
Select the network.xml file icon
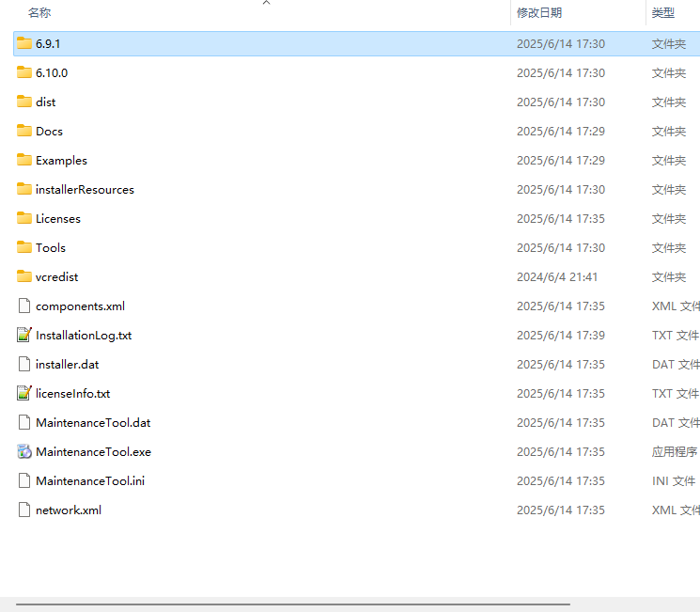[24, 510]
